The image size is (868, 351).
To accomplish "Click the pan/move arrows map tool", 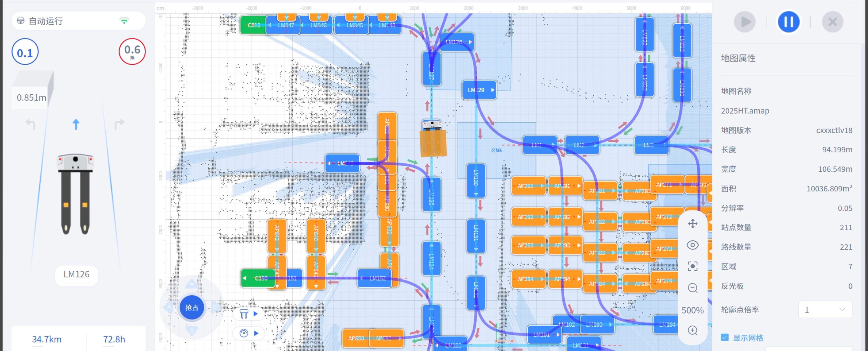I will [x=692, y=224].
